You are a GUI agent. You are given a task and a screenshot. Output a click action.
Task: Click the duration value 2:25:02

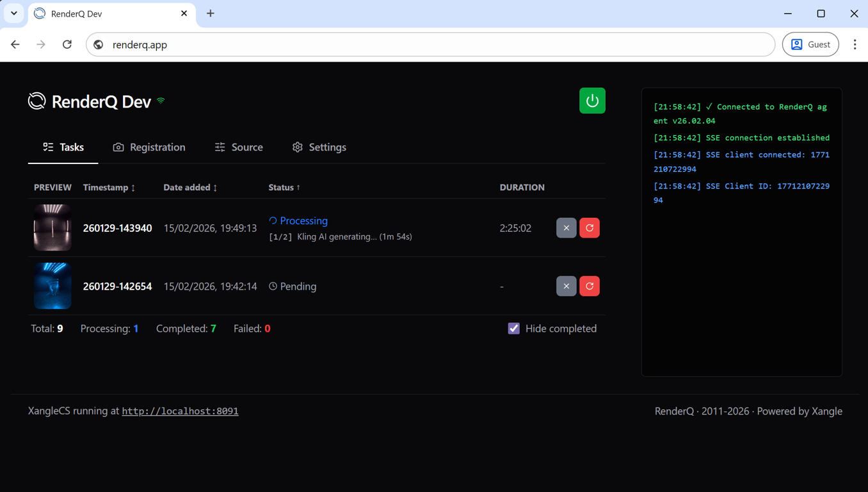(x=515, y=228)
